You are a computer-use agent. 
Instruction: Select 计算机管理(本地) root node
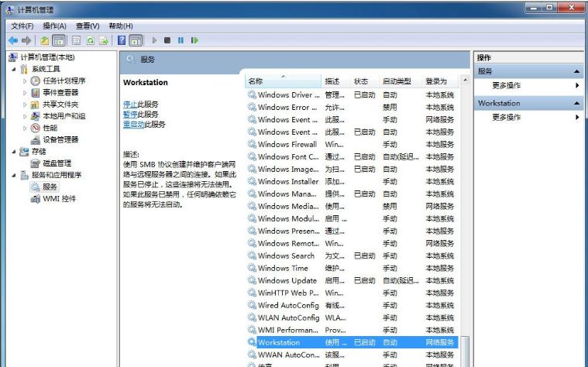point(47,57)
